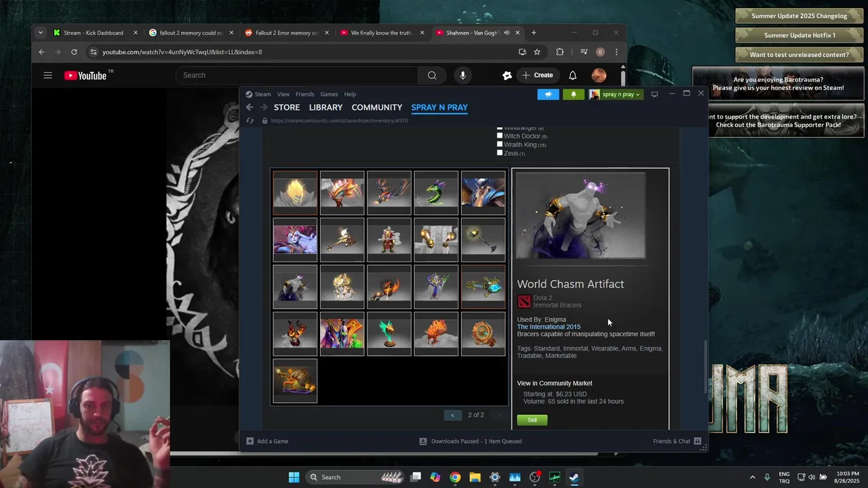
Task: Open Chrome extensions puzzle icon
Action: tap(559, 52)
